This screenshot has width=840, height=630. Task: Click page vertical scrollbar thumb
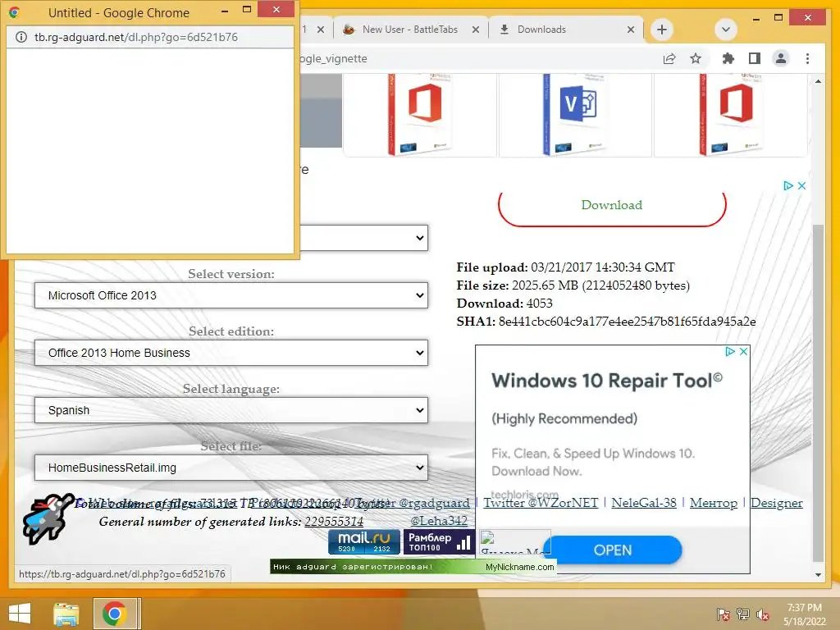[x=818, y=392]
